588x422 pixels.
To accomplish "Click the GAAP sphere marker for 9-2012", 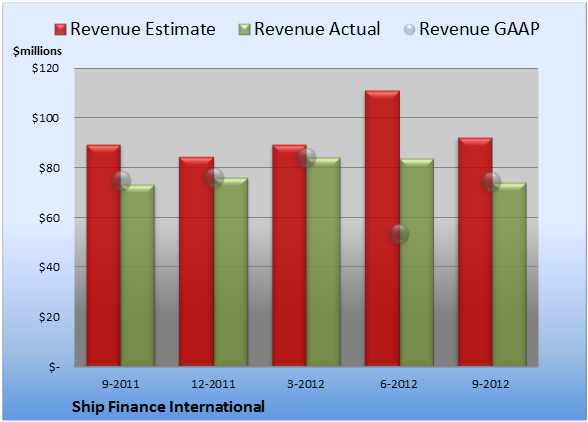I will tap(491, 182).
